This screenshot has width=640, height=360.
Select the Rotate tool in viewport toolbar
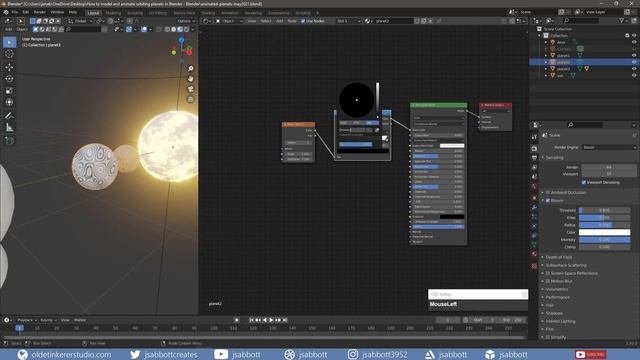click(x=9, y=79)
